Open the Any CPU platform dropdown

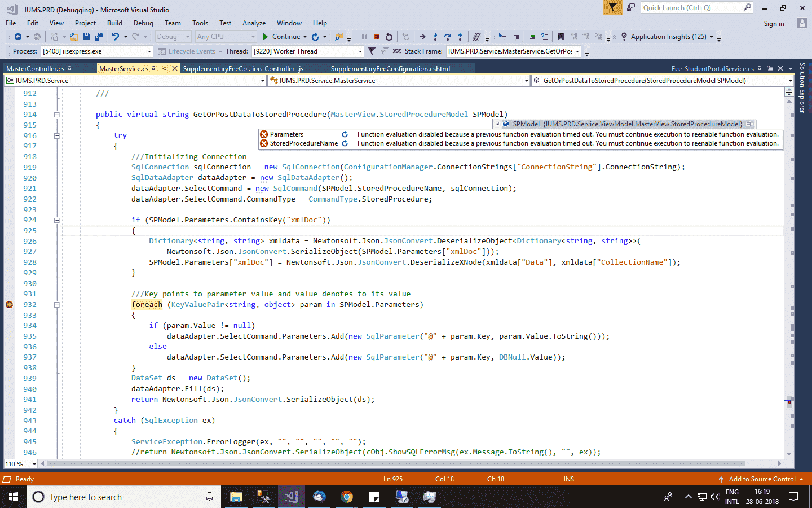point(226,37)
